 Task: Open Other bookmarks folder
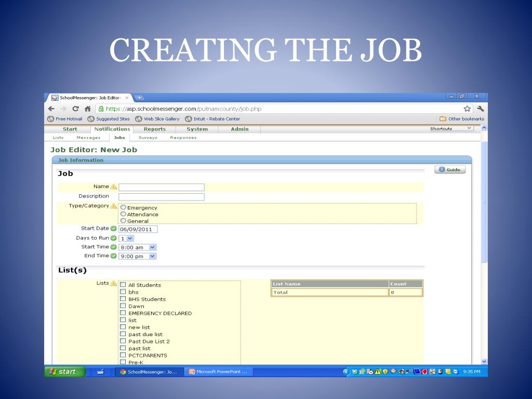[462, 119]
